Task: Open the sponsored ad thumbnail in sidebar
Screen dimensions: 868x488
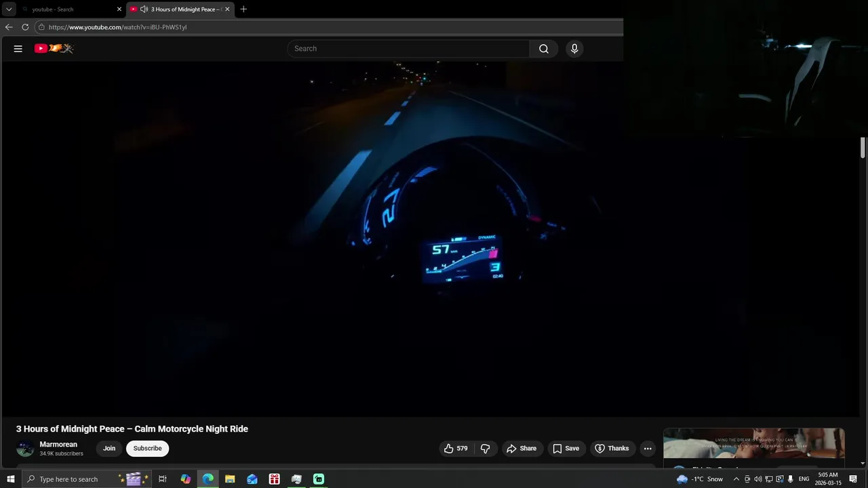Action: [x=753, y=443]
